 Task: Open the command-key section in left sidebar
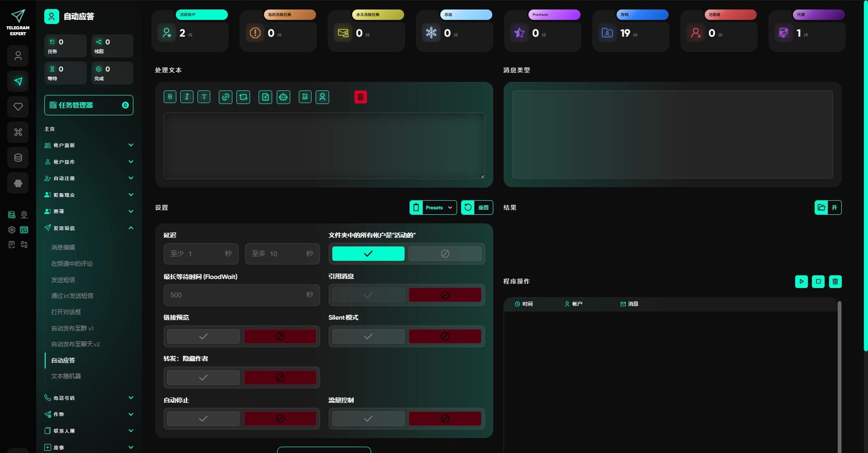[18, 132]
